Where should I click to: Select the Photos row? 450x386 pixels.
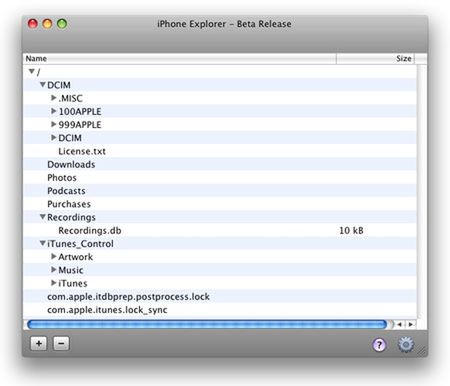pos(220,178)
